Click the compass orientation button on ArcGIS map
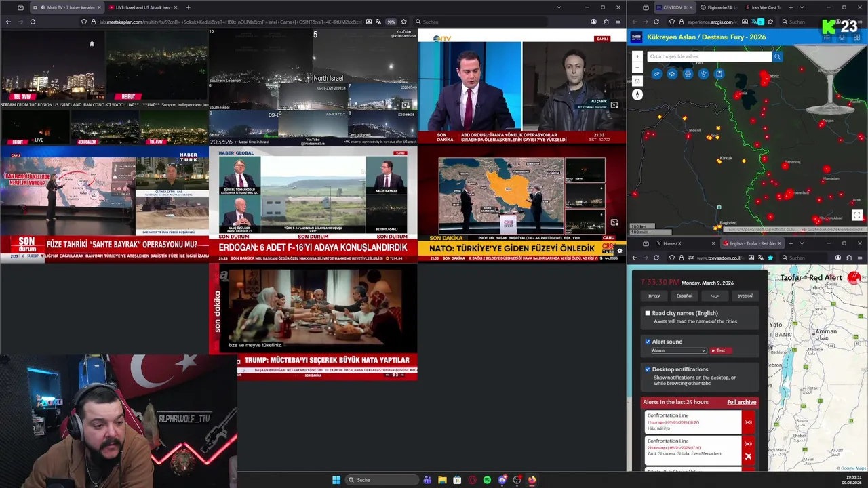The height and width of the screenshot is (488, 868). [x=637, y=95]
